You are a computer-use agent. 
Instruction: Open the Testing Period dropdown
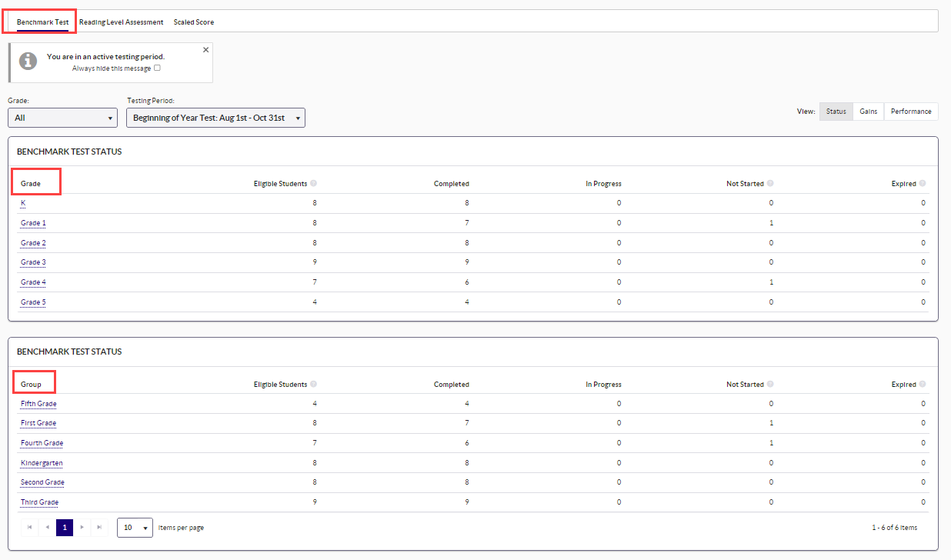point(215,118)
